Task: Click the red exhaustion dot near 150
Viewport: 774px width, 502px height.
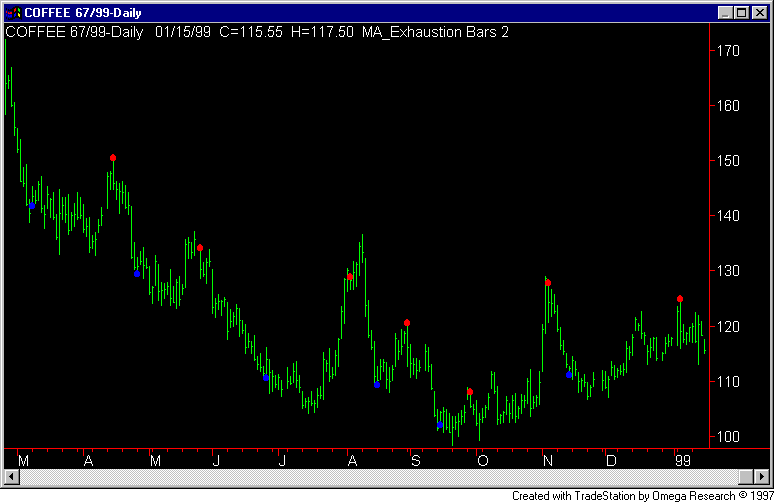Action: click(x=113, y=158)
